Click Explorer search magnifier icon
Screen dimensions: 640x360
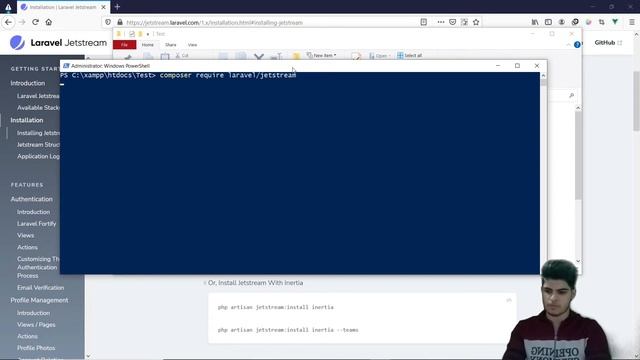pos(571,95)
